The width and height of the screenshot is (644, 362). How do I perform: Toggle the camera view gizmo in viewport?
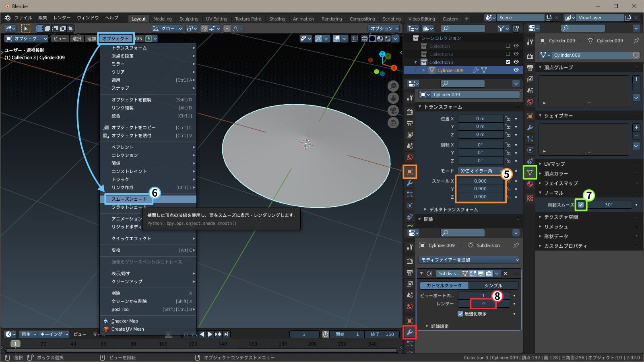coord(393,111)
